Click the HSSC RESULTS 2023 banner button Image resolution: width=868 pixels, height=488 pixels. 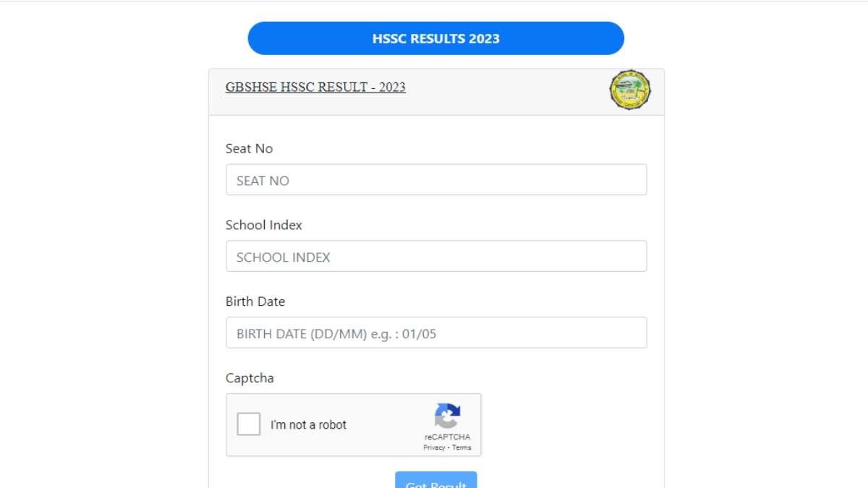click(435, 38)
